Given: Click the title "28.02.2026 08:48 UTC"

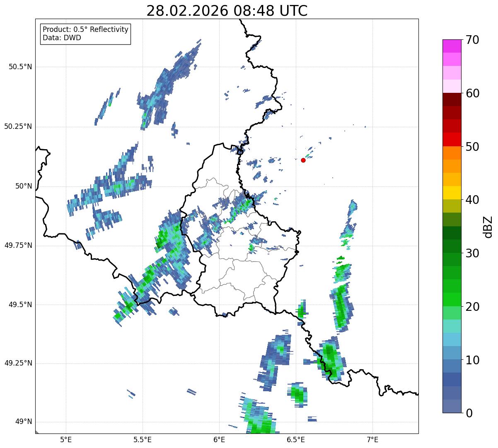Looking at the screenshot, I should pyautogui.click(x=227, y=11).
